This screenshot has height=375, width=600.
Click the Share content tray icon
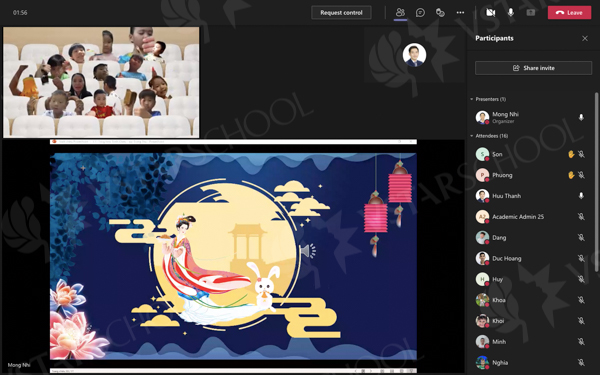tap(531, 13)
